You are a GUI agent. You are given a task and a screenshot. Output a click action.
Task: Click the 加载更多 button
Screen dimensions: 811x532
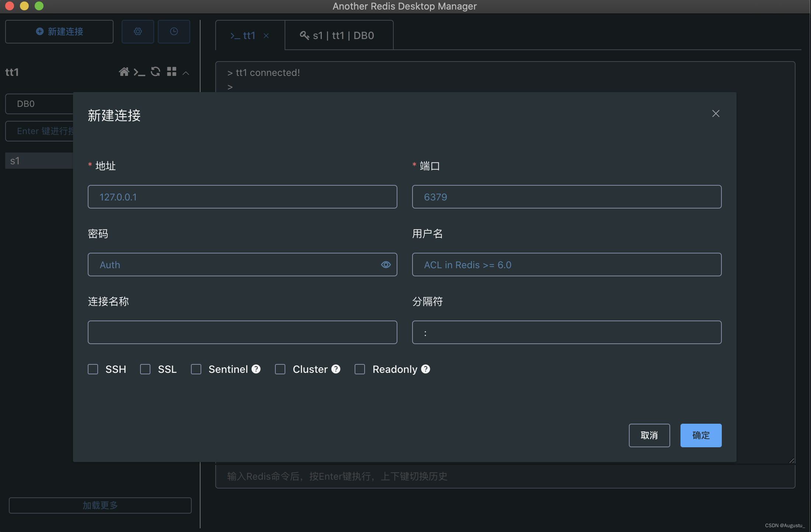coord(100,505)
